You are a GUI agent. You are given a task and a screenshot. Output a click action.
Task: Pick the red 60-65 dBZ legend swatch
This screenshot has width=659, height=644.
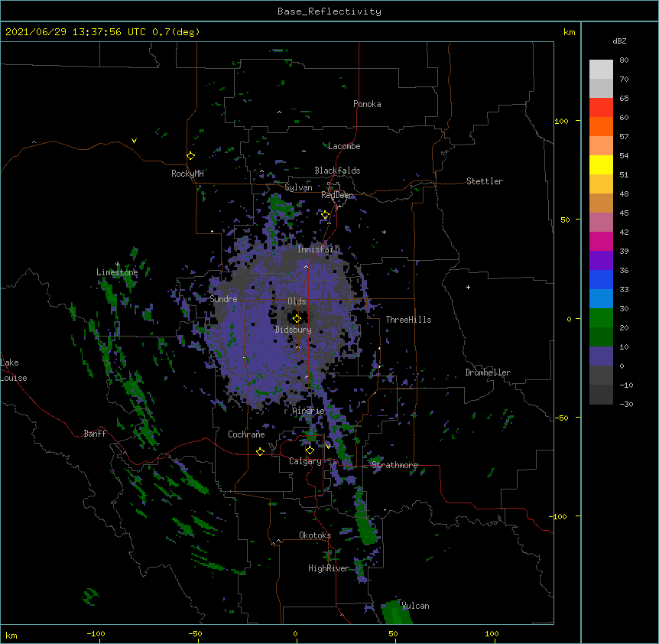pyautogui.click(x=601, y=108)
